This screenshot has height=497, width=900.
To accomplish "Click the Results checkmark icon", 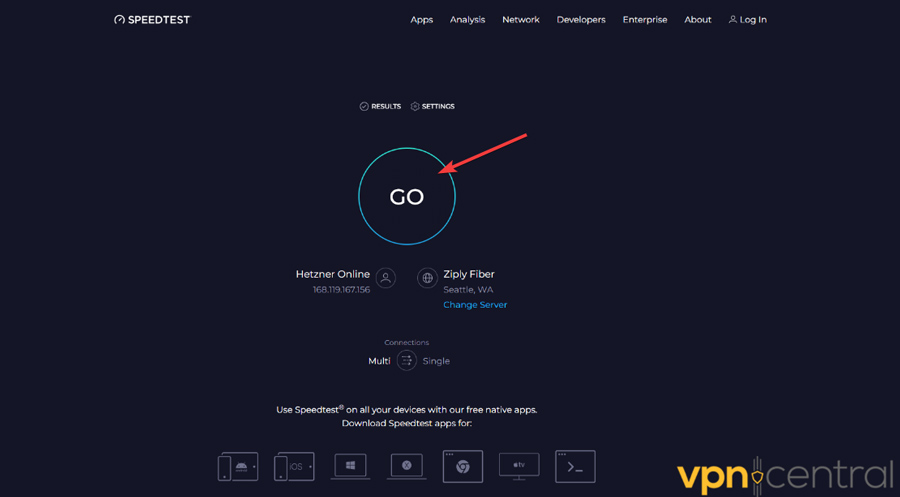I will (364, 106).
